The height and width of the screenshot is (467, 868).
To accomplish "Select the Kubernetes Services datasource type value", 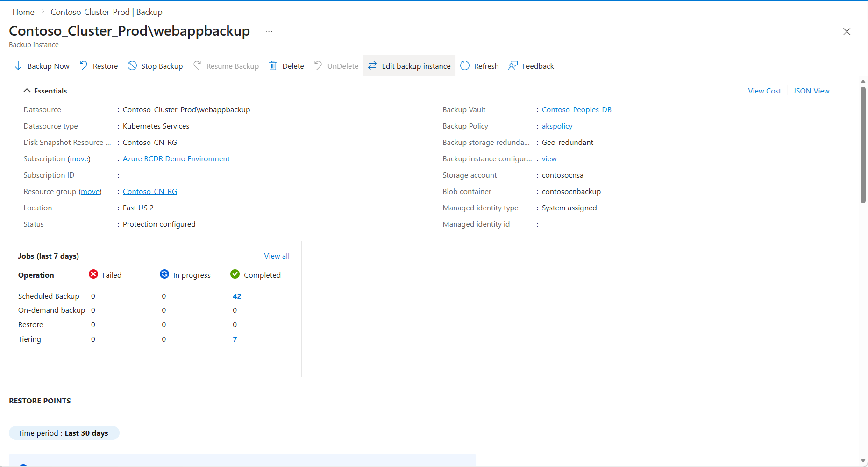I will click(x=156, y=126).
